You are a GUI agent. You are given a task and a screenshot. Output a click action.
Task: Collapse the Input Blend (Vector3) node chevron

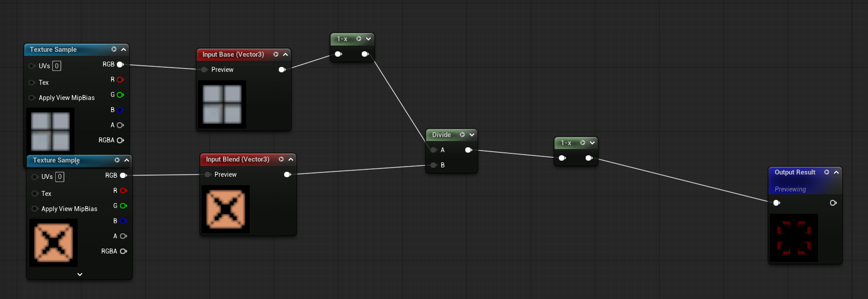[291, 159]
